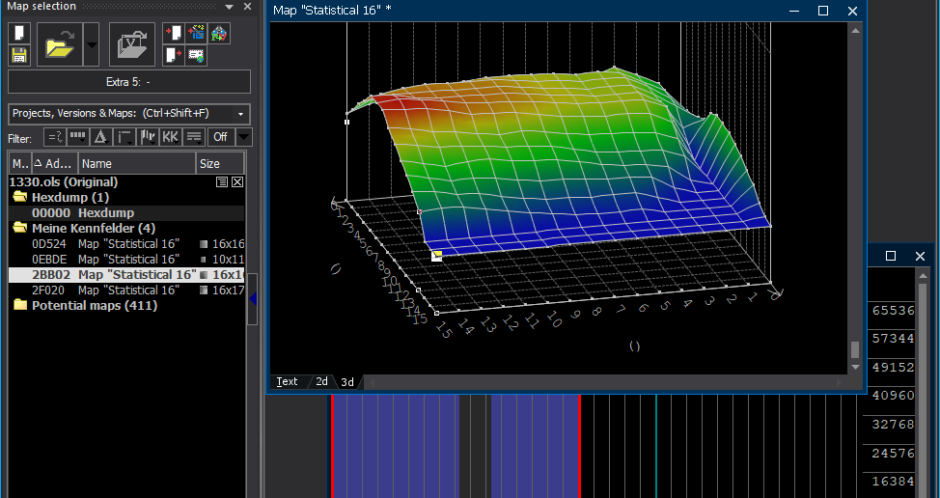
Task: Open the dropdown arrow beside open folder
Action: [x=91, y=44]
